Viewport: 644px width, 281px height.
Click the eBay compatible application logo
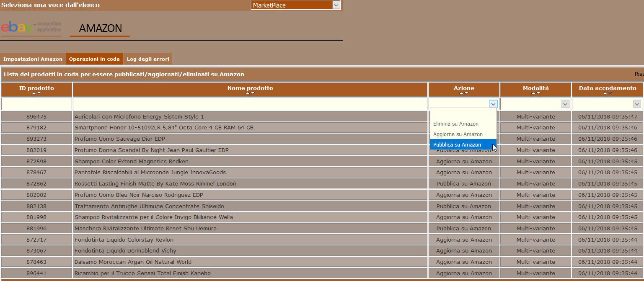pyautogui.click(x=31, y=28)
